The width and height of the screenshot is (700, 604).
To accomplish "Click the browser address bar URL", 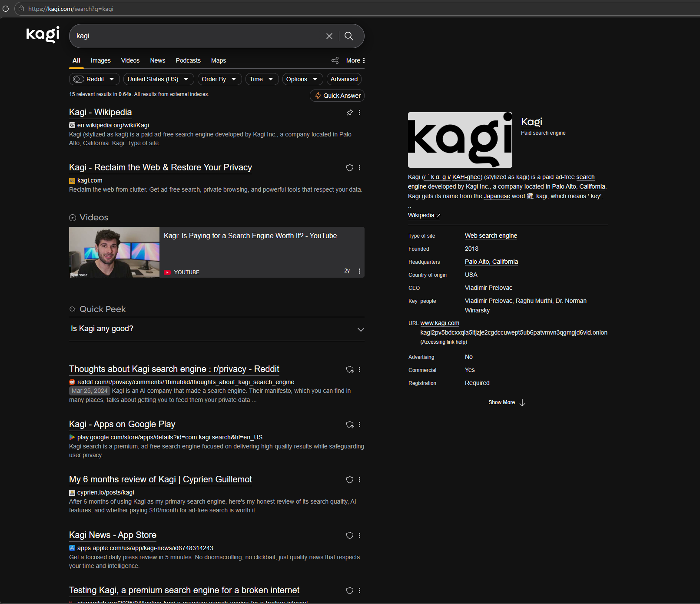I will [x=71, y=9].
